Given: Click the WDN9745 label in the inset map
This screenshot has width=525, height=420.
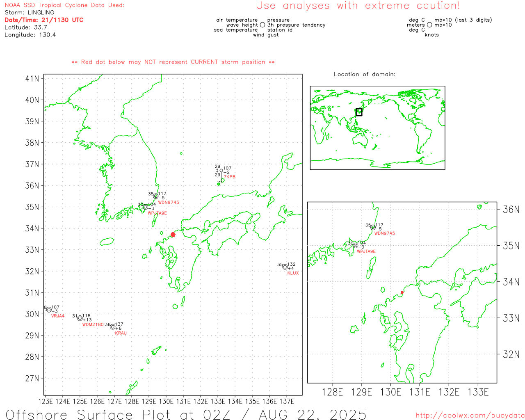Looking at the screenshot, I should [385, 233].
